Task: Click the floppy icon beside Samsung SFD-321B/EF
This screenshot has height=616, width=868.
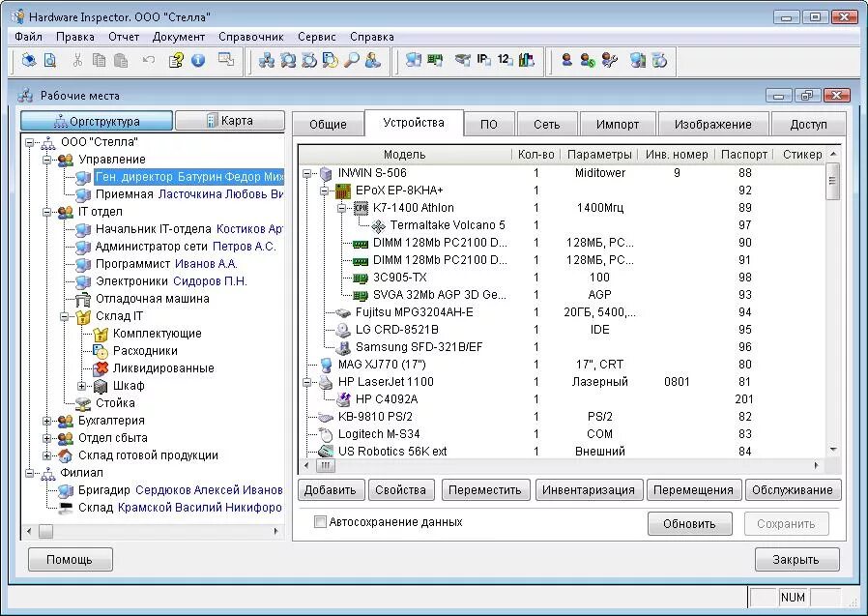Action: point(343,347)
